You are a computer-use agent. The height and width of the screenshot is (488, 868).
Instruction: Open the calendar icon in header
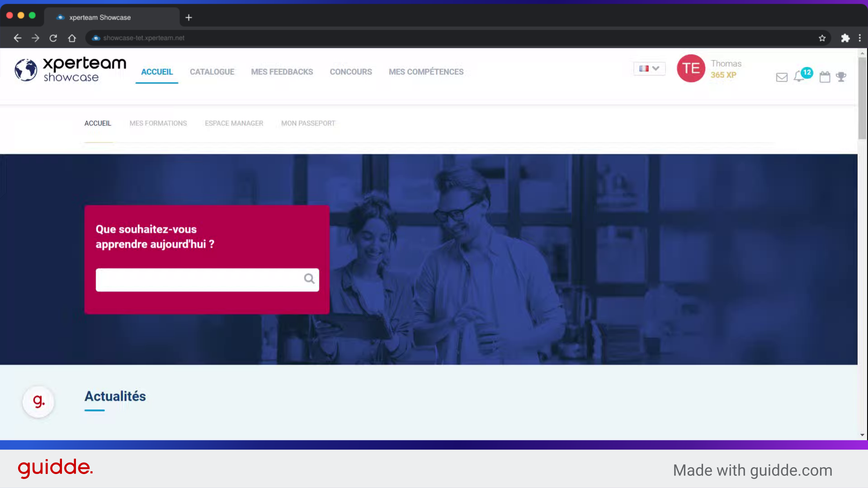[825, 77]
